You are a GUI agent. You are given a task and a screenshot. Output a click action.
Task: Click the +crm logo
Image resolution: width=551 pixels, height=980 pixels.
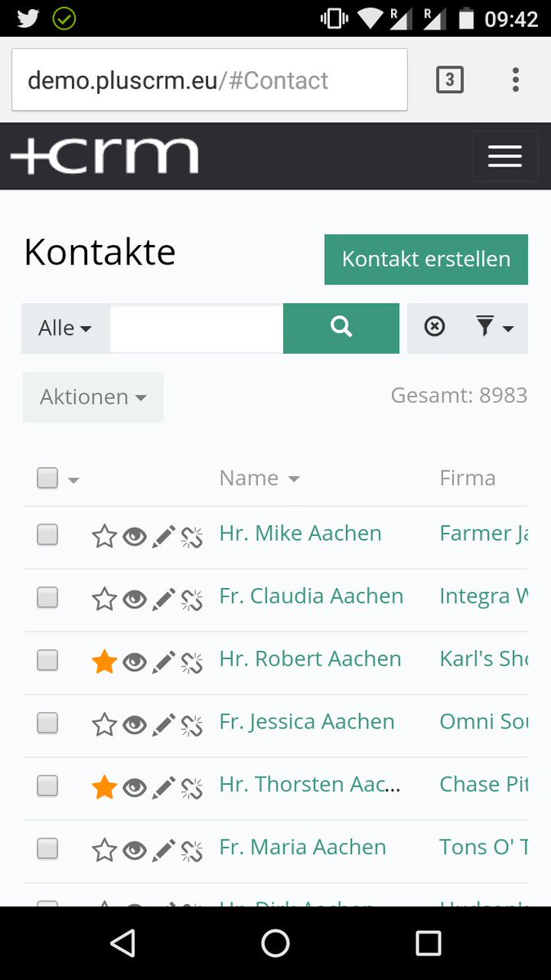point(104,156)
